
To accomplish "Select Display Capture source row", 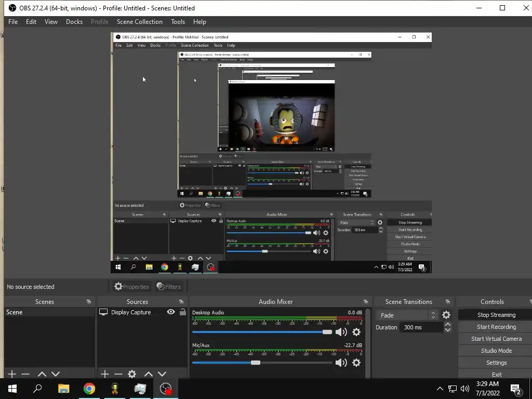I will tap(142, 312).
